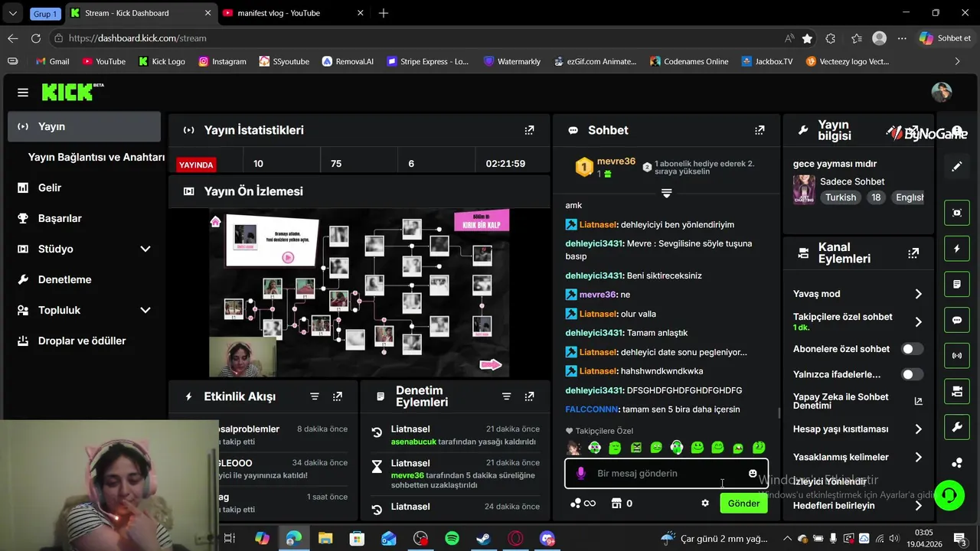This screenshot has height=551, width=980.
Task: Open the hamburger menu beside Kick logo
Action: pos(23,93)
